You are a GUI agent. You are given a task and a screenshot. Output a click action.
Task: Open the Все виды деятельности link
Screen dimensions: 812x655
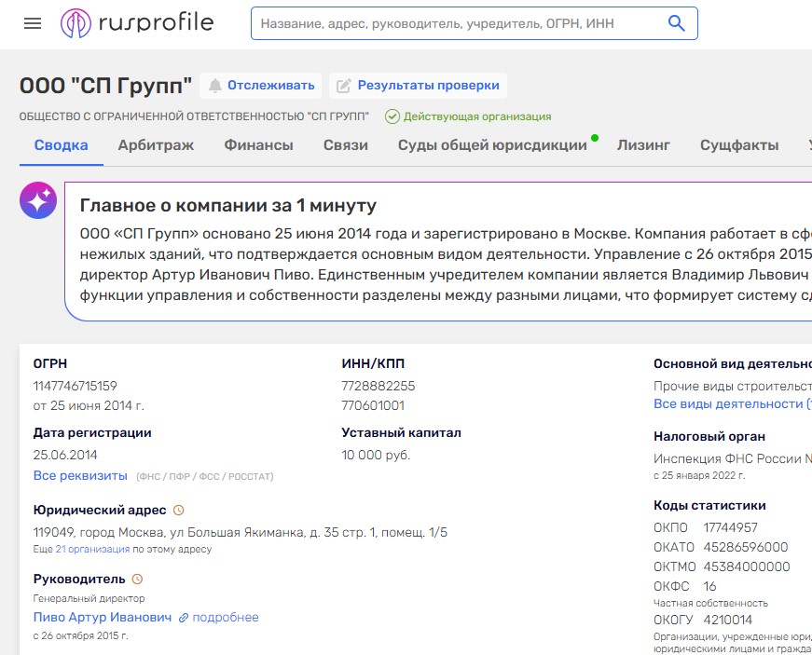point(732,403)
